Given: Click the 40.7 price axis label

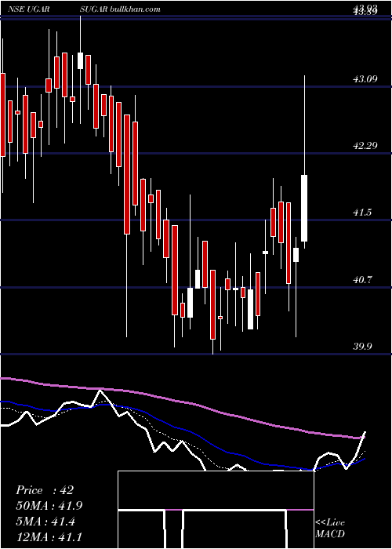Looking at the screenshot, I should point(362,280).
